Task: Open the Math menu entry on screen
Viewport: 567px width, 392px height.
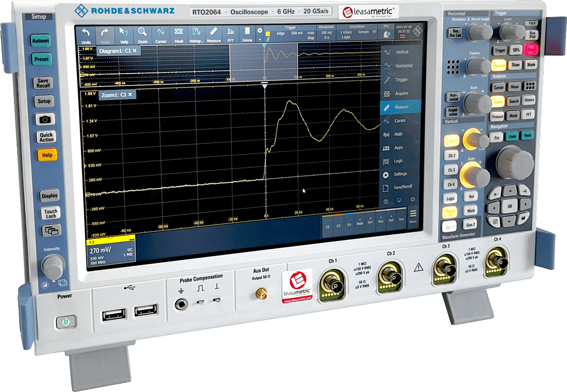Action: (401, 134)
